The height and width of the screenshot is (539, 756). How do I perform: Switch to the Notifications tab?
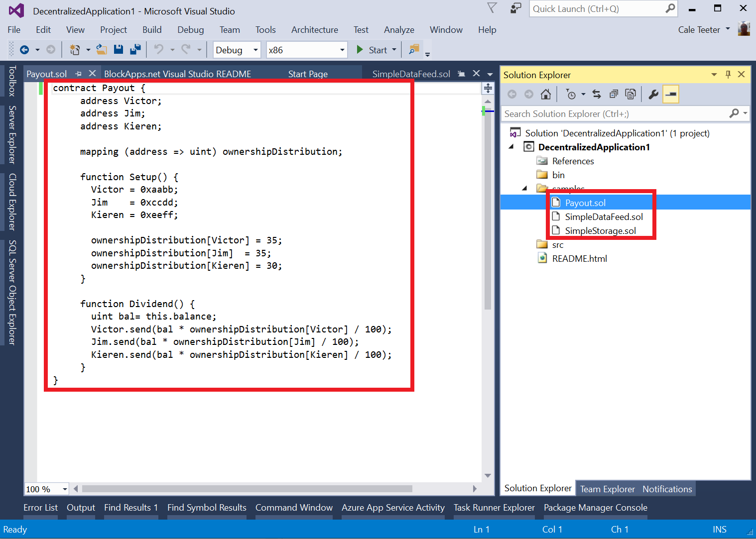pyautogui.click(x=667, y=489)
